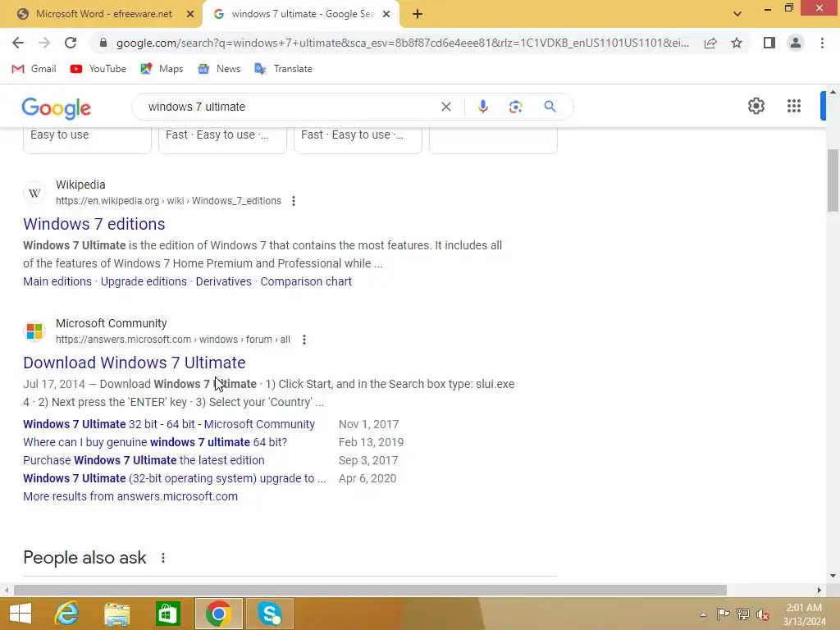
Task: Switch to Microsoft Word efreeware.net tab
Action: point(99,14)
